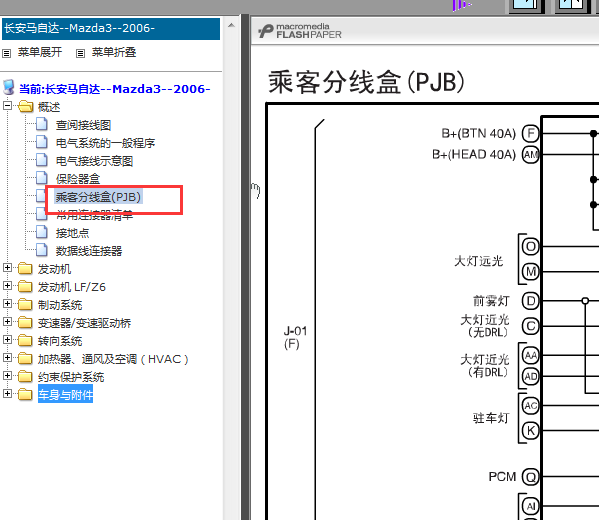Viewport: 599px width, 520px height.
Task: Open 电气接线示意图 page
Action: (x=94, y=161)
